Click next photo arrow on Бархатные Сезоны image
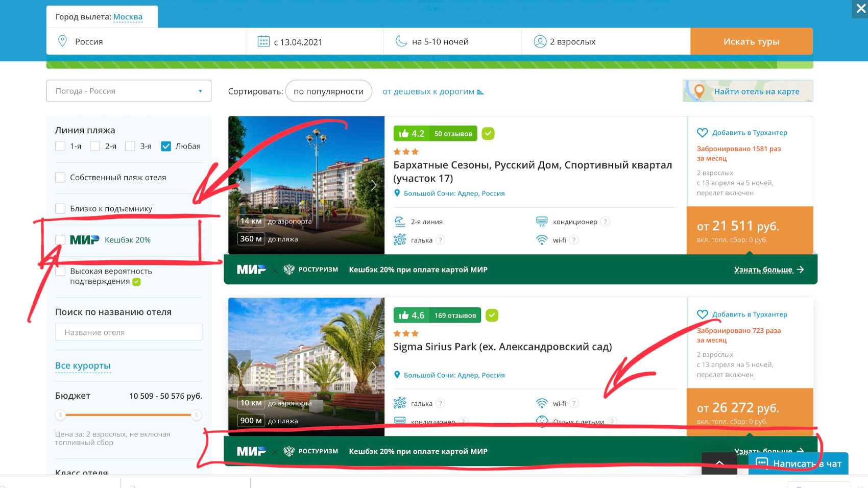This screenshot has height=488, width=868. pos(374,185)
